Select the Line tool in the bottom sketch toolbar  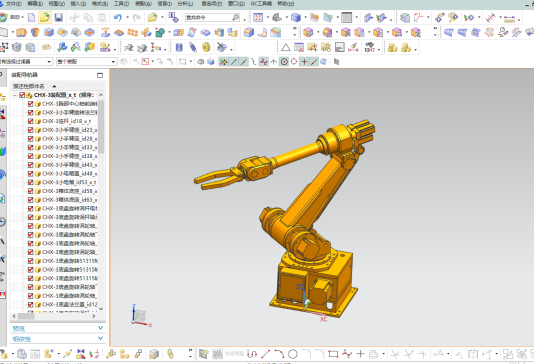[266, 354]
